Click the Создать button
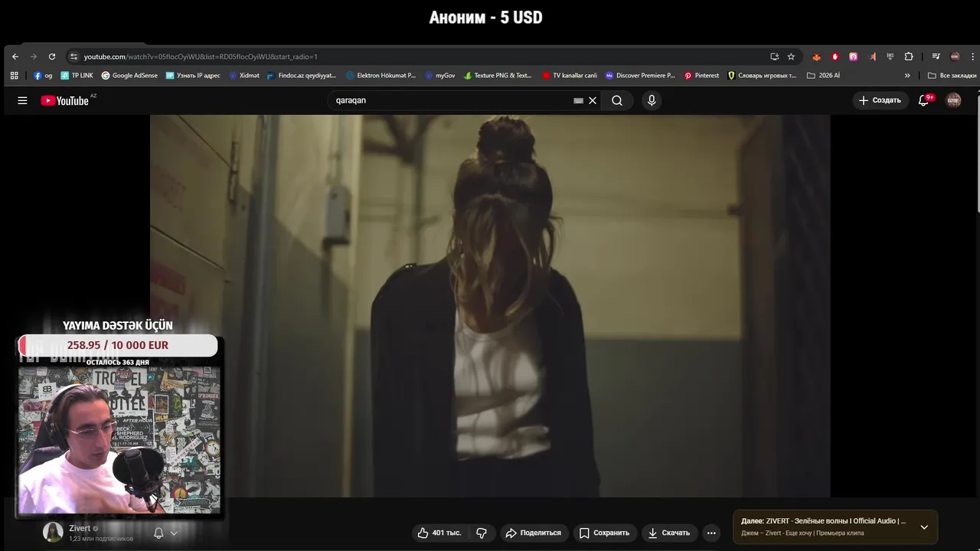 [880, 100]
